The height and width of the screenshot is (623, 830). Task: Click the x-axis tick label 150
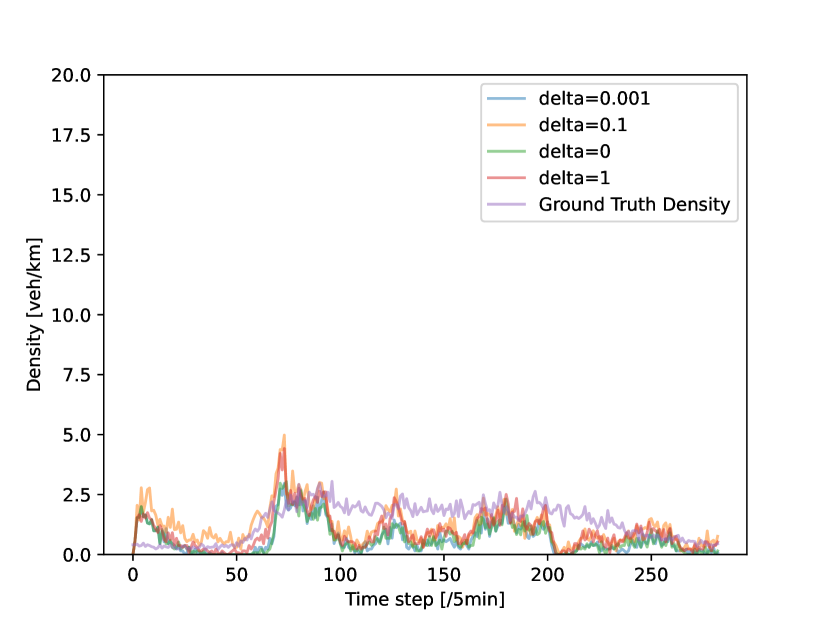coord(444,575)
